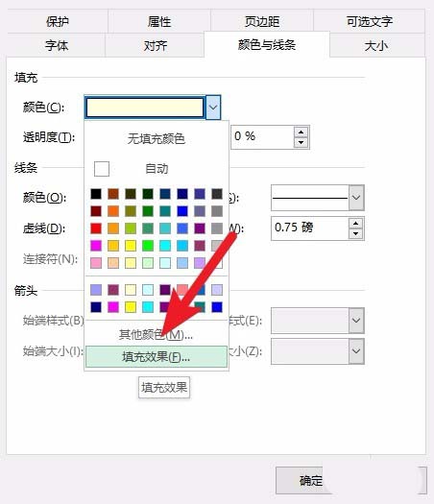The height and width of the screenshot is (504, 434).
Task: Open the 保护 tab
Action: coord(58,21)
